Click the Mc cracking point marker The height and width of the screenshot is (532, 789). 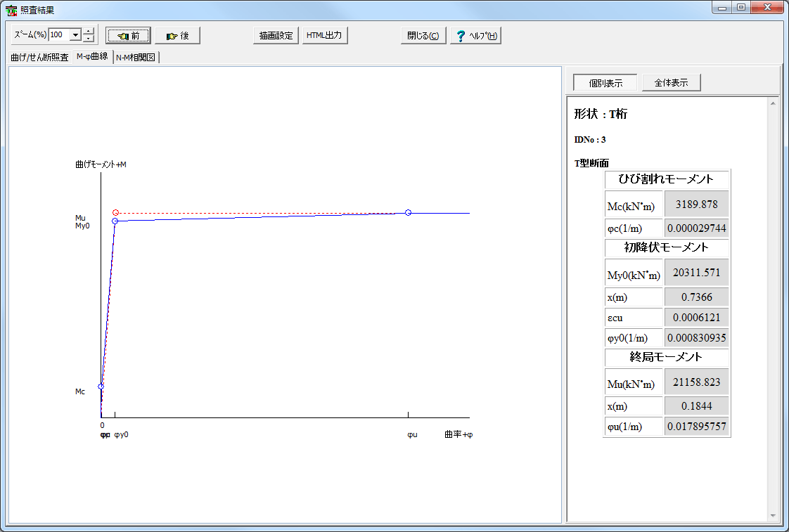[101, 387]
